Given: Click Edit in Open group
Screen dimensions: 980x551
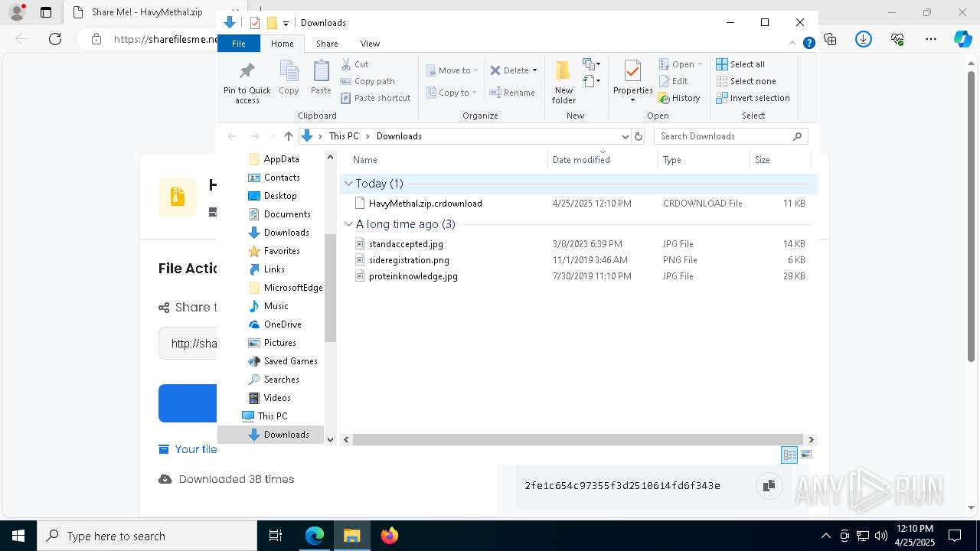Looking at the screenshot, I should click(x=673, y=81).
